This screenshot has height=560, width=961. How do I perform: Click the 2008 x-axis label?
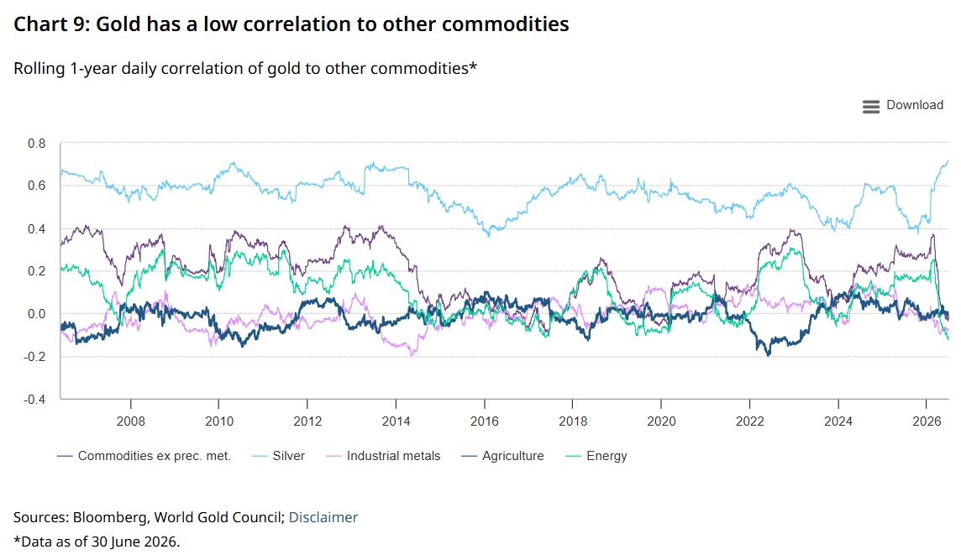tap(130, 421)
